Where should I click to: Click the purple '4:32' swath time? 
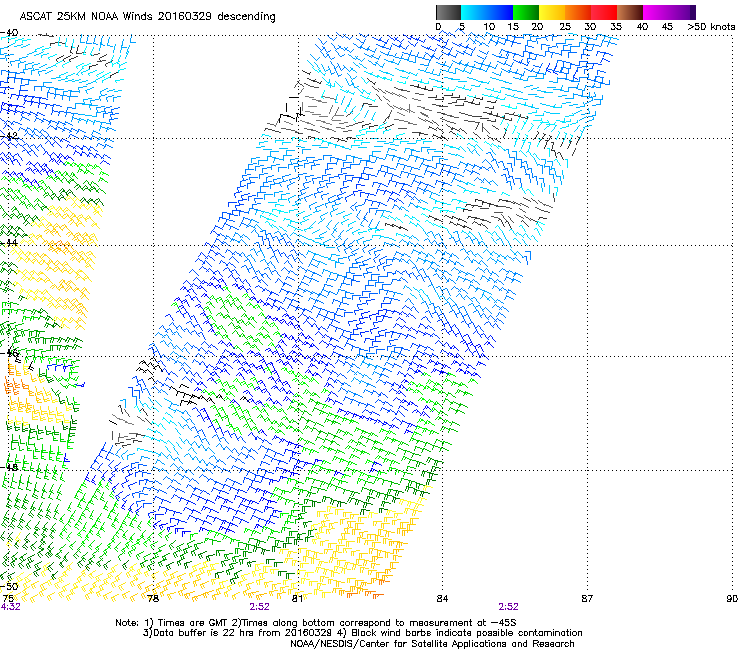[10, 607]
